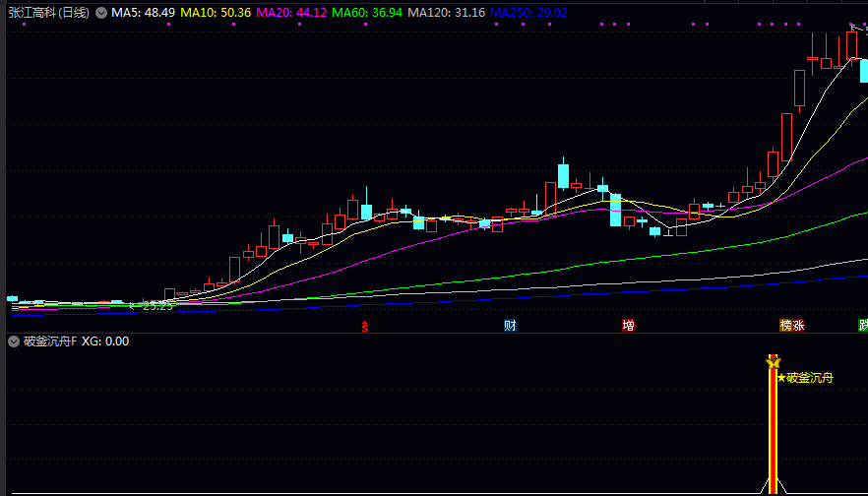Click the red '$' event marker icon
Screen dimensions: 868x496
[365, 326]
